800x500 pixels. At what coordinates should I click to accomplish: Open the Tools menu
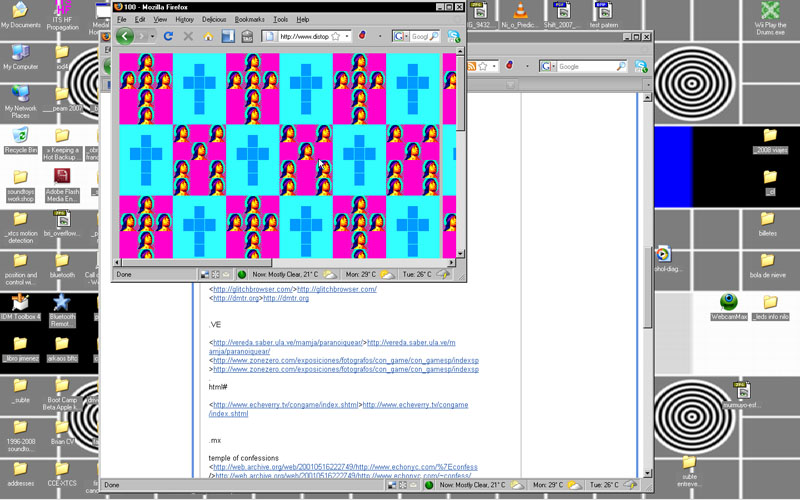tap(280, 19)
